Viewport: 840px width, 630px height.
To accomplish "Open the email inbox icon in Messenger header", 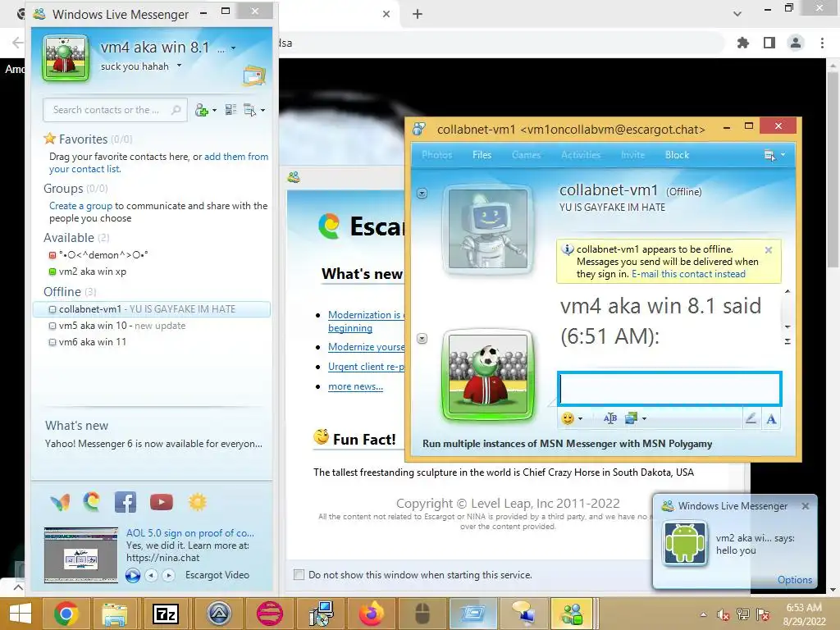I will [254, 75].
